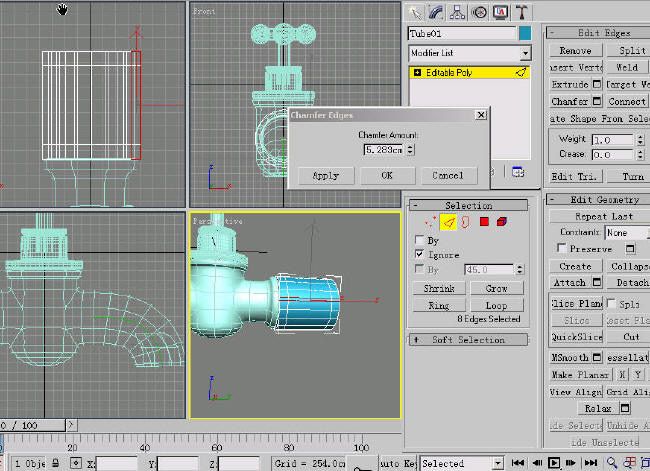The height and width of the screenshot is (471, 650).
Task: Toggle the selection lock padlock icon
Action: (56, 463)
